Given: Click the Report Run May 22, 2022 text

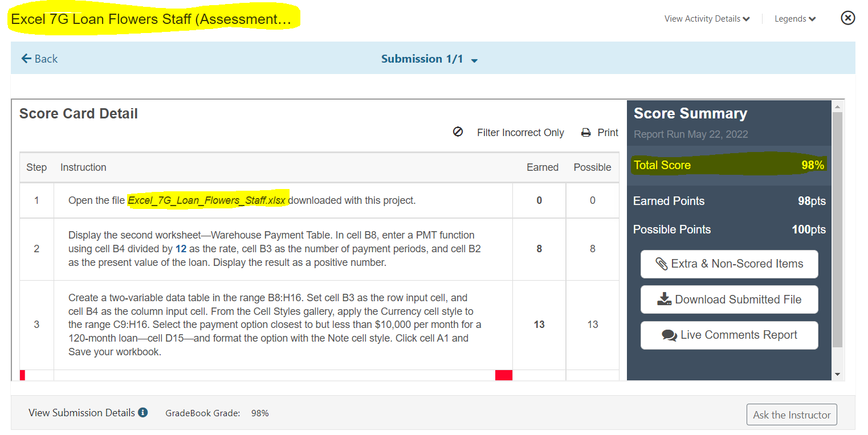Looking at the screenshot, I should pos(691,134).
